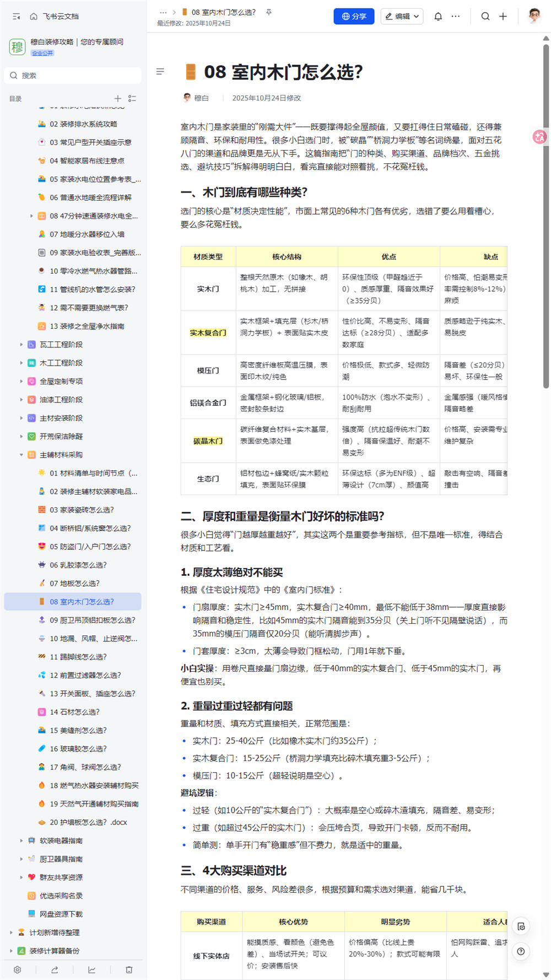Select the current 08 室内木门怎么选 page
This screenshot has height=980, width=551.
pos(73,602)
